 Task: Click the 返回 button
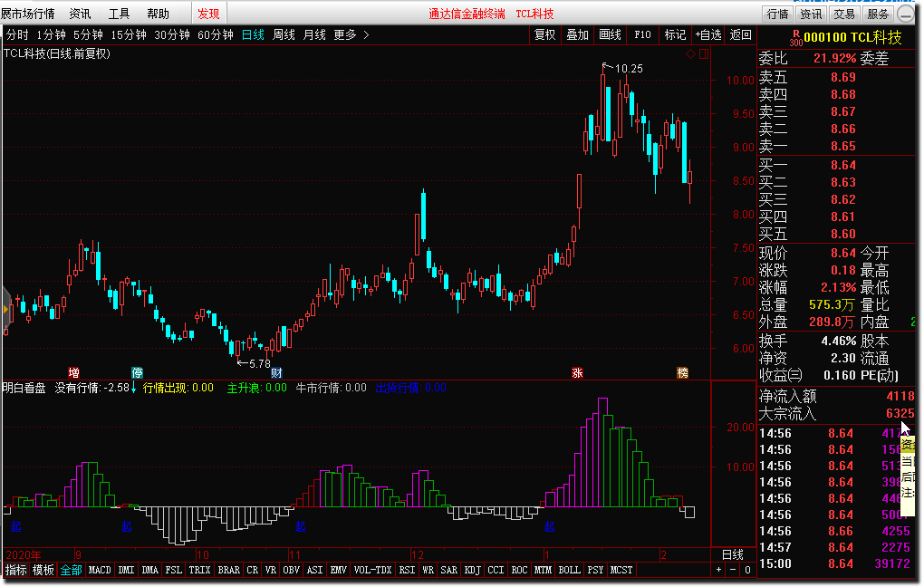click(x=741, y=34)
